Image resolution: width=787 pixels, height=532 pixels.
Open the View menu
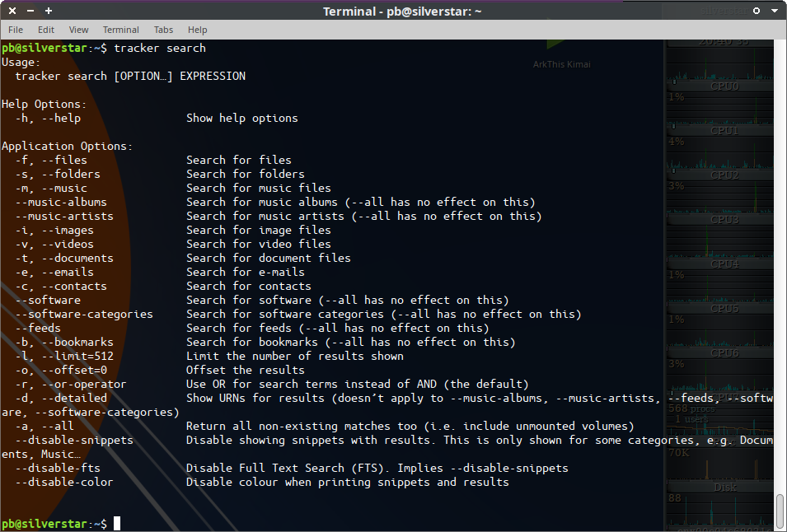point(78,30)
